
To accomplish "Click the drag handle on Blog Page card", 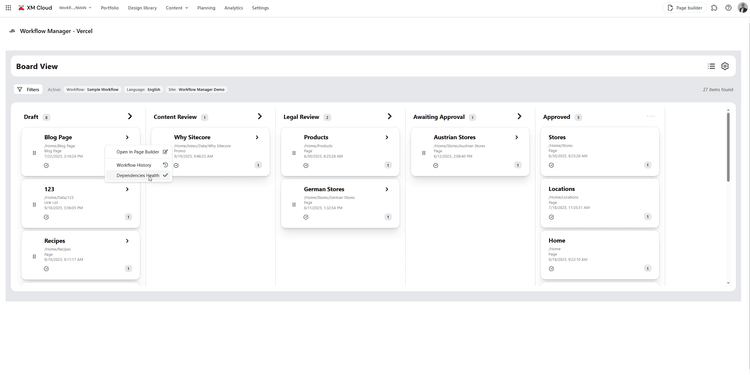I will click(34, 153).
